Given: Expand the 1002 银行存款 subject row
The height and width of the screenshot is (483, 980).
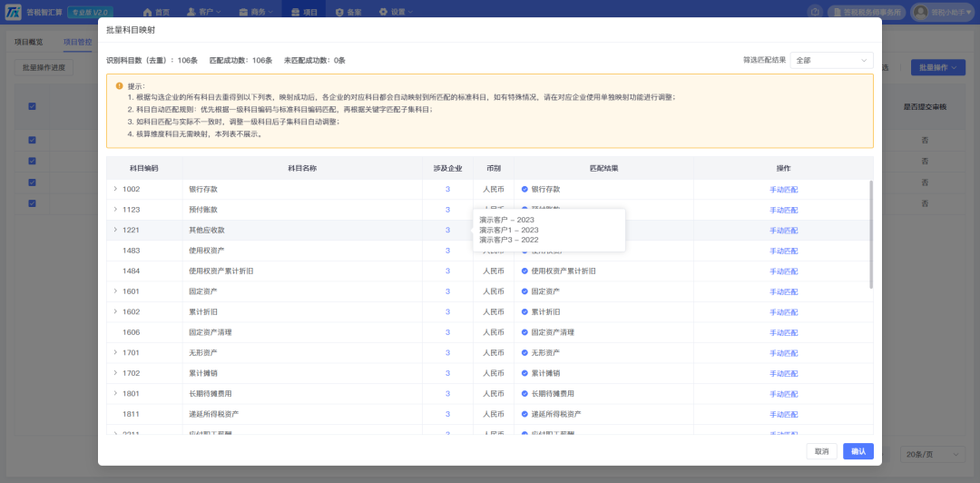Looking at the screenshot, I should point(115,189).
